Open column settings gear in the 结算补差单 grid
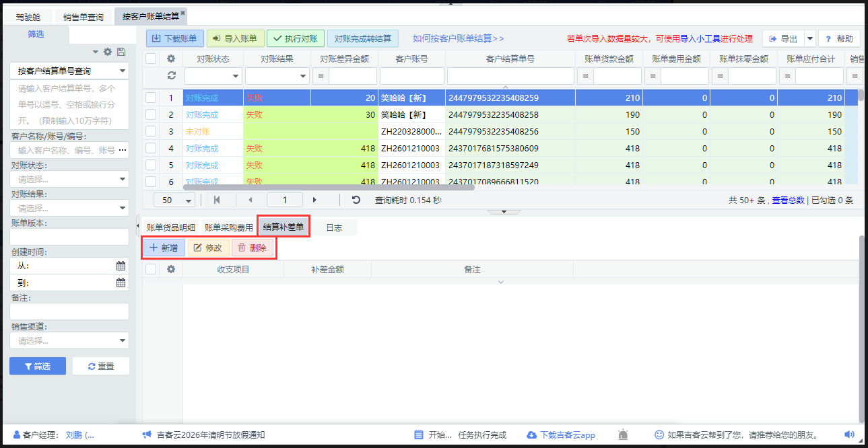The image size is (868, 448). point(171,269)
